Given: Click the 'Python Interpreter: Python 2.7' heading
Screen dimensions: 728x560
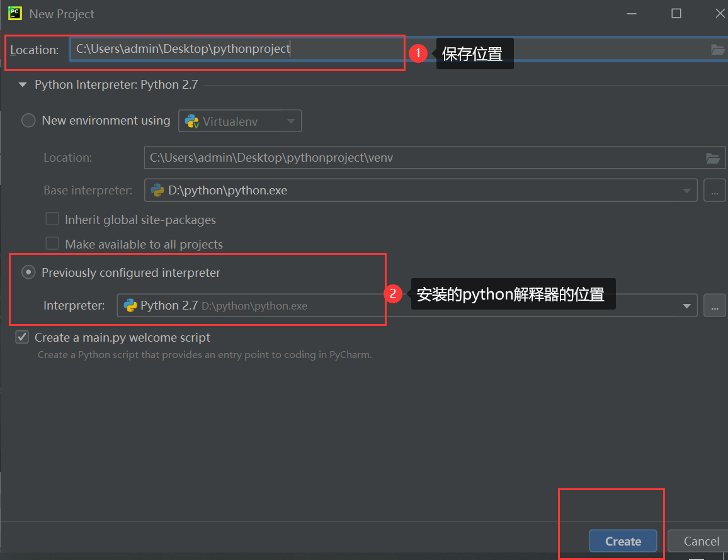Looking at the screenshot, I should [x=116, y=85].
